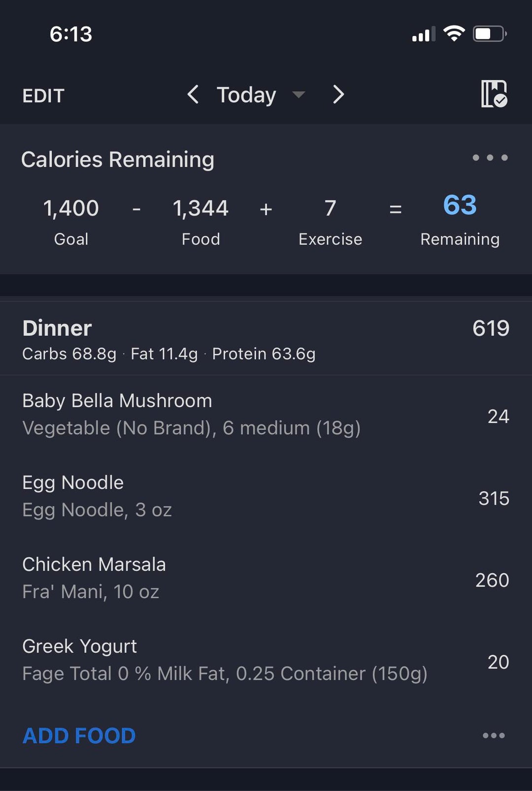
Task: Open the Egg Noodle entry
Action: point(98,496)
